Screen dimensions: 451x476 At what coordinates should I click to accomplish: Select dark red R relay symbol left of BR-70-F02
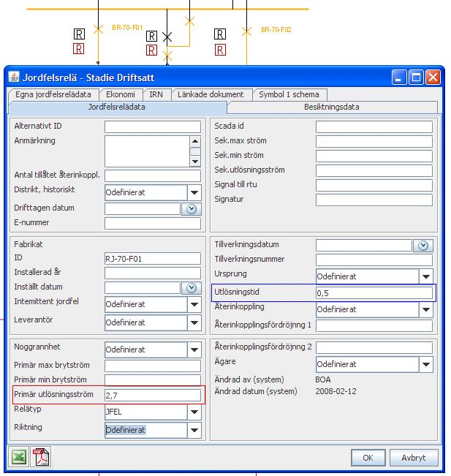coord(220,50)
